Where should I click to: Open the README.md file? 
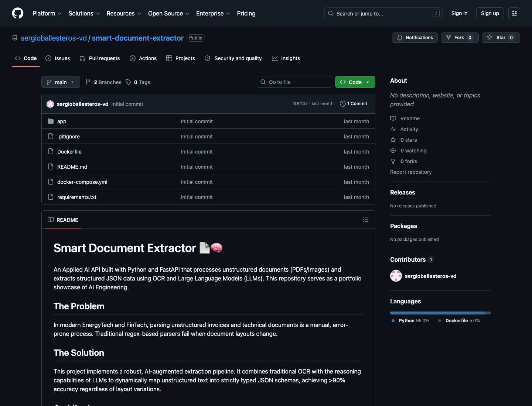(x=72, y=167)
